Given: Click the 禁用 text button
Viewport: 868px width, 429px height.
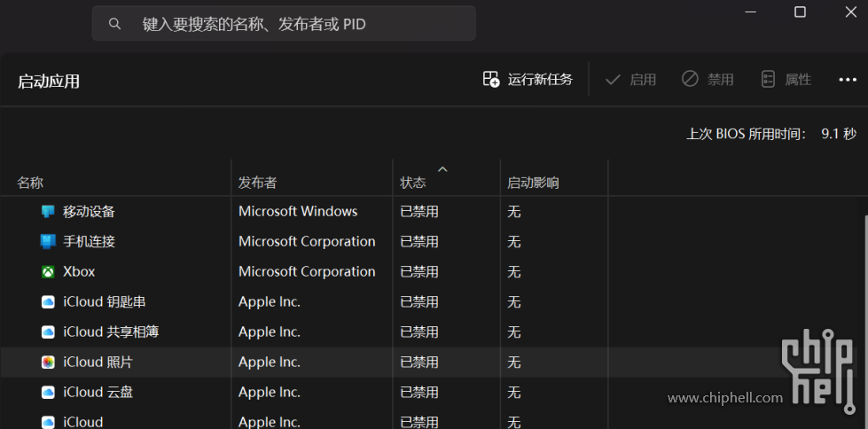Looking at the screenshot, I should coord(720,80).
